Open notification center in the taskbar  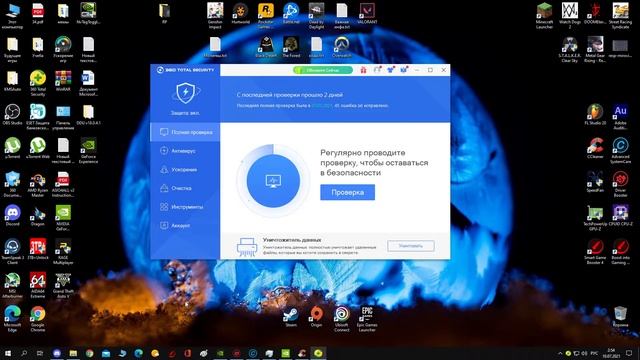pyautogui.click(x=629, y=353)
